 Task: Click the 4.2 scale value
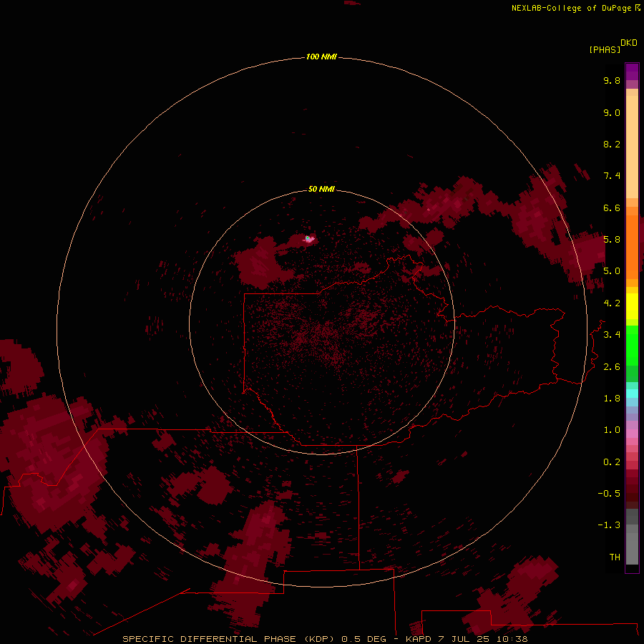[612, 303]
